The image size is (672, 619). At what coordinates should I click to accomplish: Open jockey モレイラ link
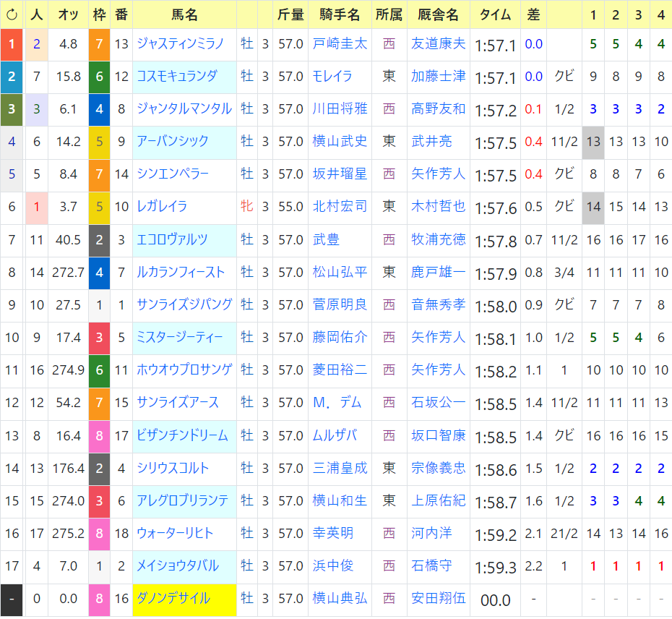(x=332, y=77)
